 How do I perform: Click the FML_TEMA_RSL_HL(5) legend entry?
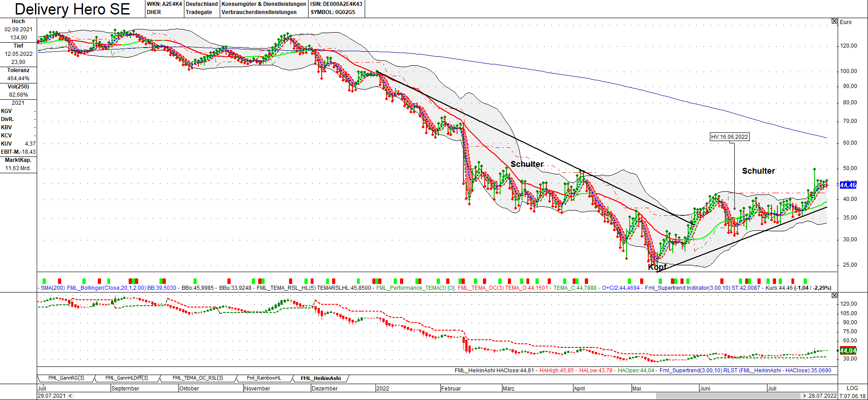pos(286,288)
